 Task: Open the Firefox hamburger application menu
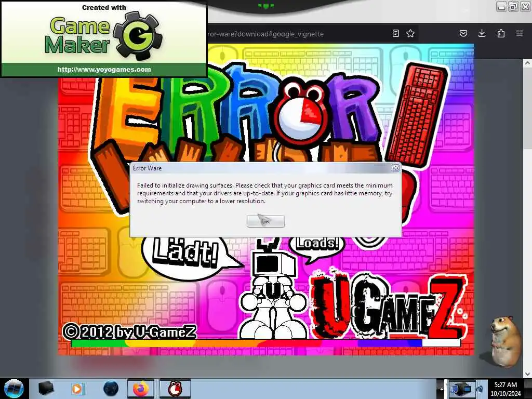520,33
